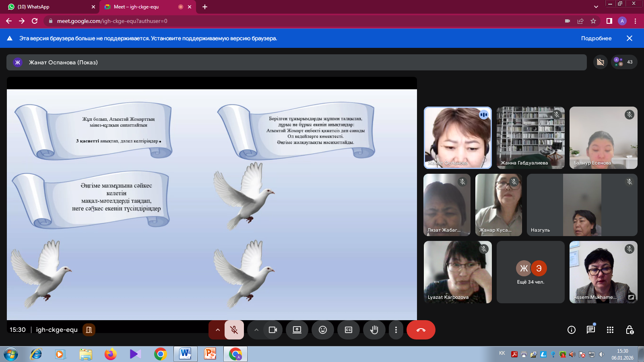Viewport: 644px width, 362px height.
Task: Open host controls lock icon
Action: tap(630, 330)
